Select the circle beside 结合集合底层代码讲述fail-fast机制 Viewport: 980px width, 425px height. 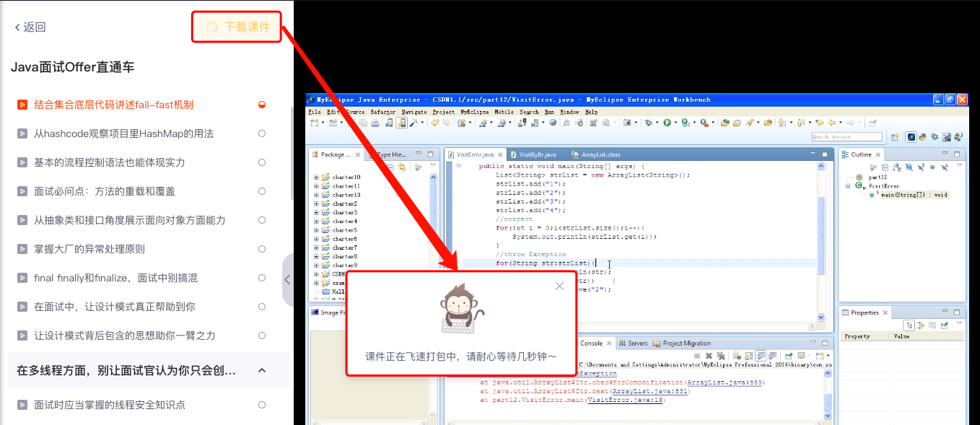[262, 105]
